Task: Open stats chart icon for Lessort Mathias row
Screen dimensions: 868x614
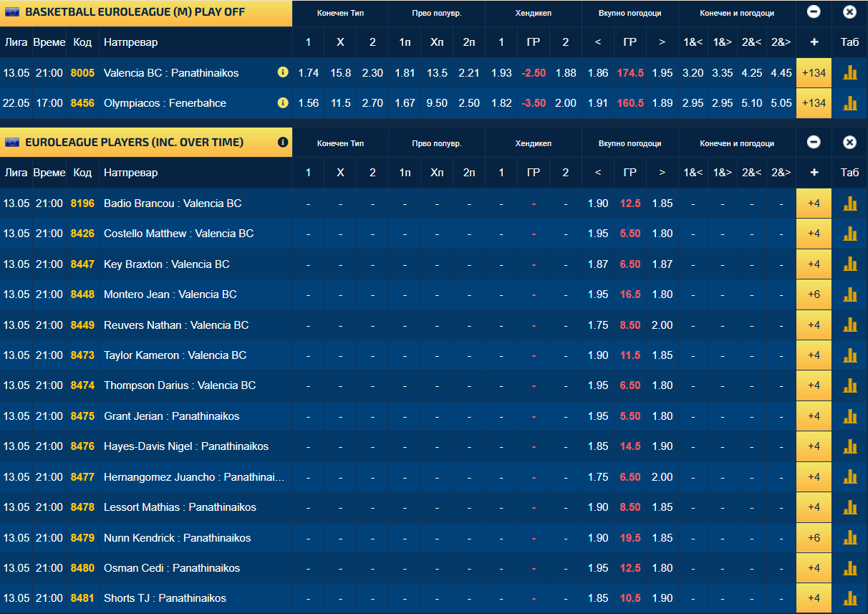Action: pos(850,507)
